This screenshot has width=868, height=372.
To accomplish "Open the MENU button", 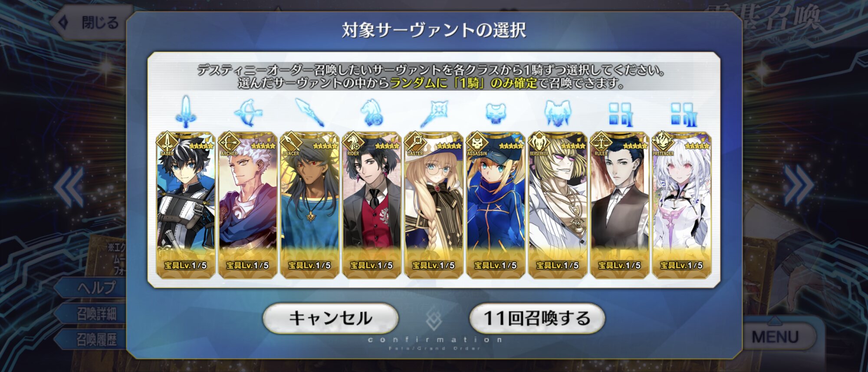I will click(x=775, y=336).
